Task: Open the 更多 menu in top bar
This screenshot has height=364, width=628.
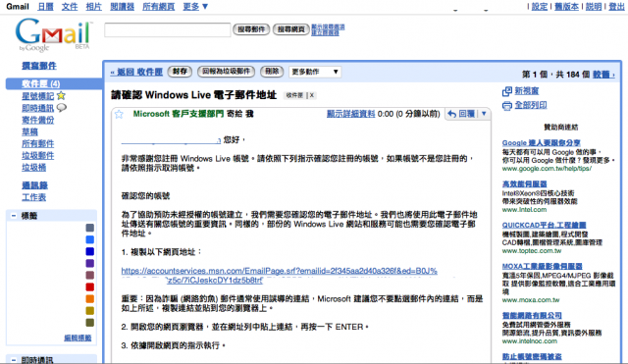Action: (x=195, y=7)
